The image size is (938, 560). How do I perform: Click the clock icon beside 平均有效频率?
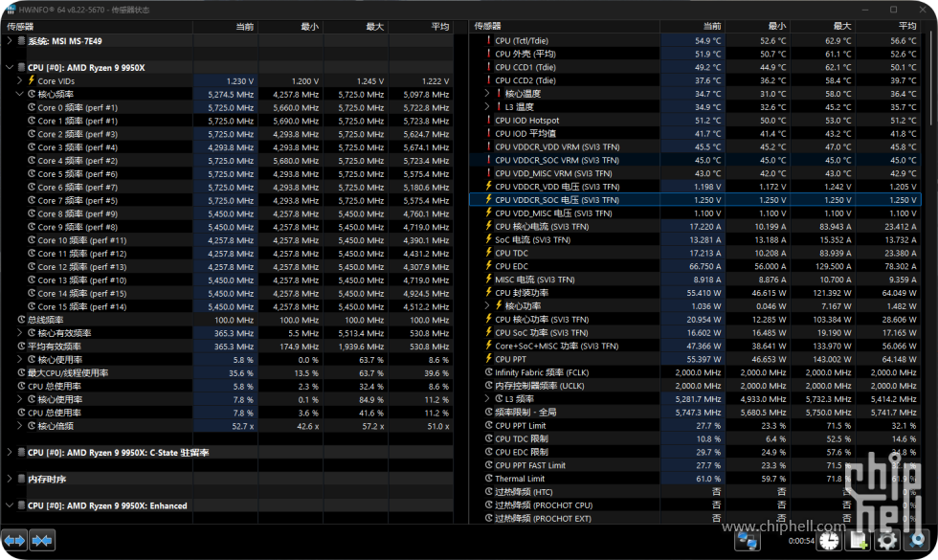tap(21, 346)
